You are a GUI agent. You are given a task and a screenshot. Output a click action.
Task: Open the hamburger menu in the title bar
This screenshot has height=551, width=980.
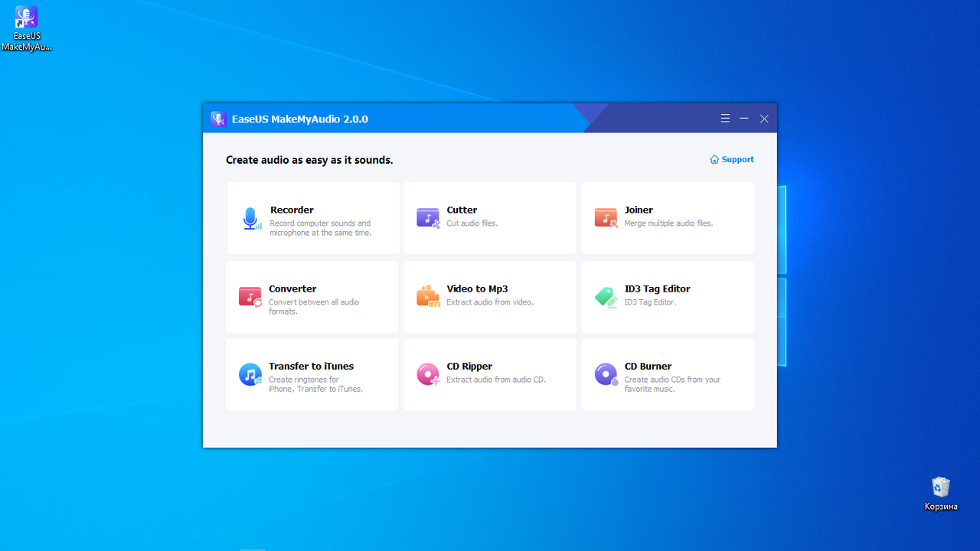point(725,119)
